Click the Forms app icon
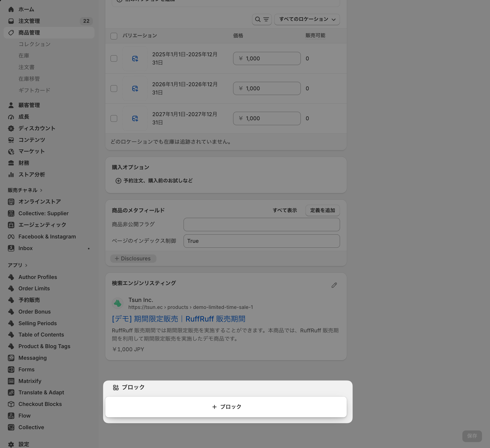 [x=11, y=370]
